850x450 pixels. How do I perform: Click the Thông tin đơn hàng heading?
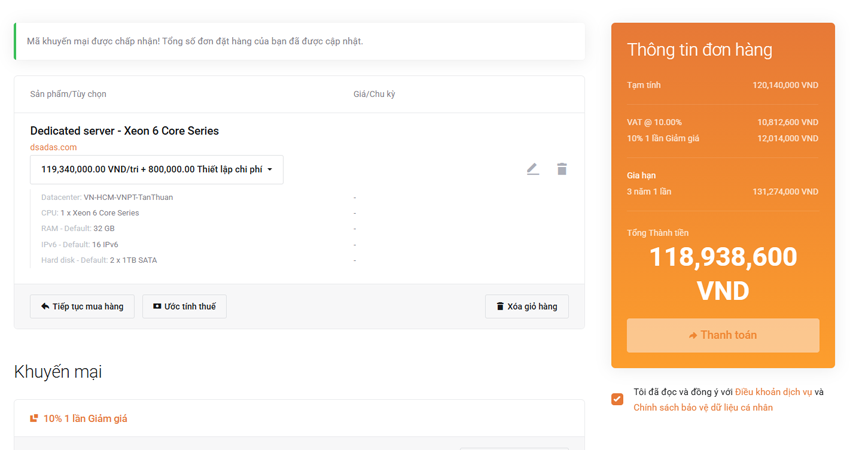pos(699,50)
